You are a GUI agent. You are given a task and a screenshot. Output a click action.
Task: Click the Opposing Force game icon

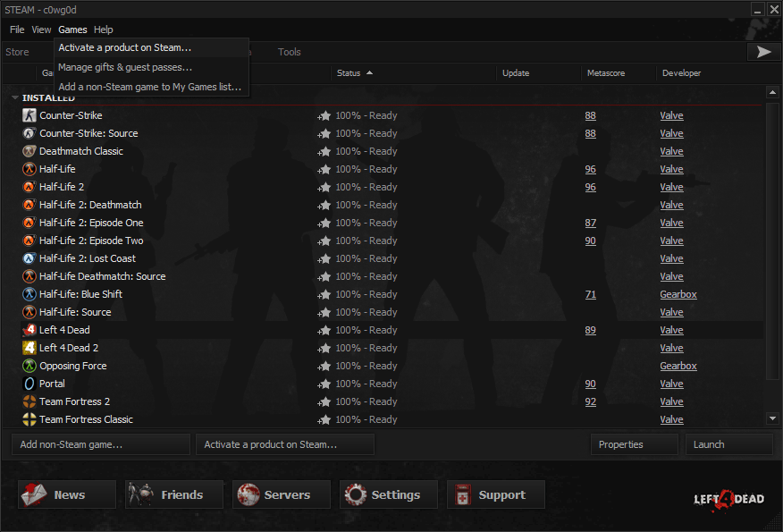(x=29, y=366)
